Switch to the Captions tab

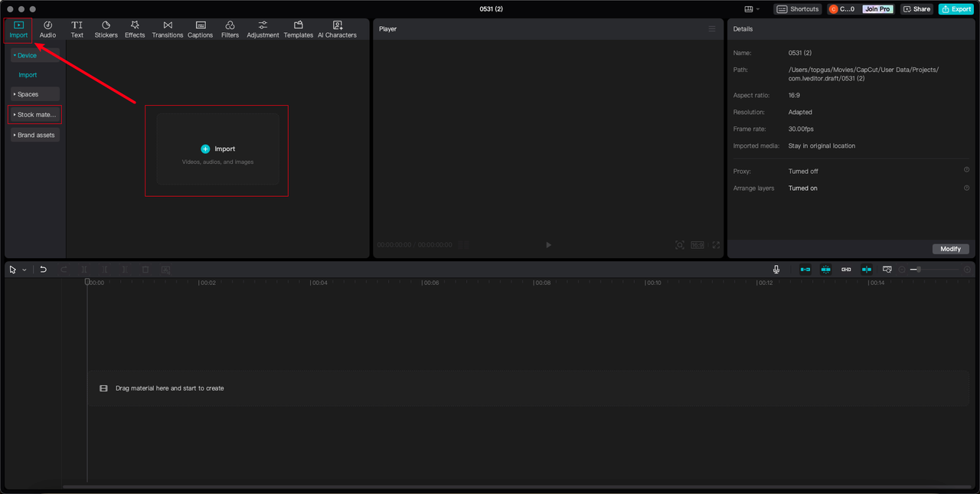(x=200, y=29)
